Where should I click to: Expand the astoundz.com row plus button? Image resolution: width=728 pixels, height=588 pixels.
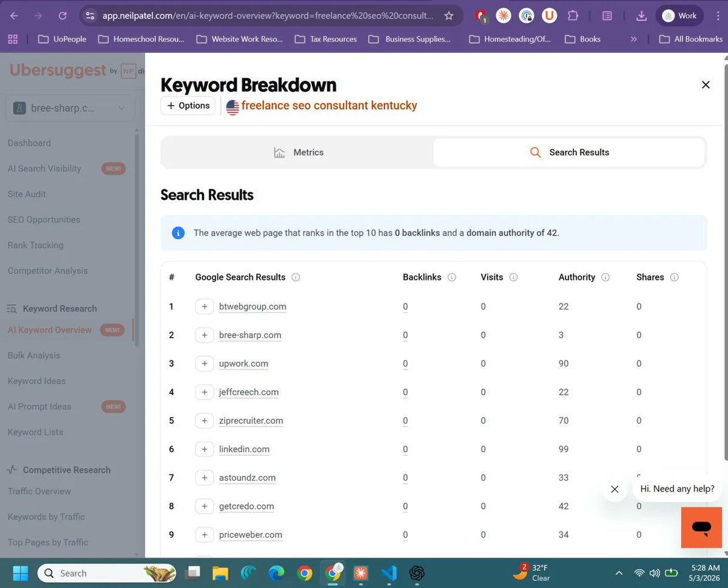(204, 478)
